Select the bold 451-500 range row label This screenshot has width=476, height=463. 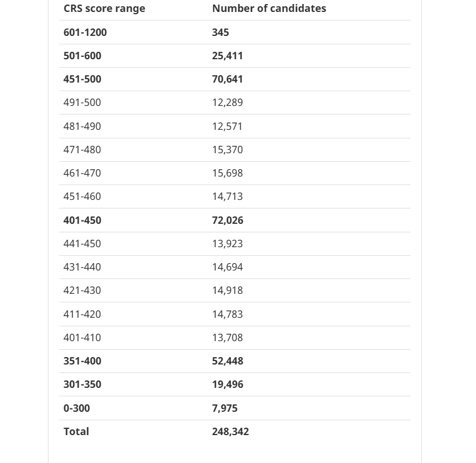point(82,79)
